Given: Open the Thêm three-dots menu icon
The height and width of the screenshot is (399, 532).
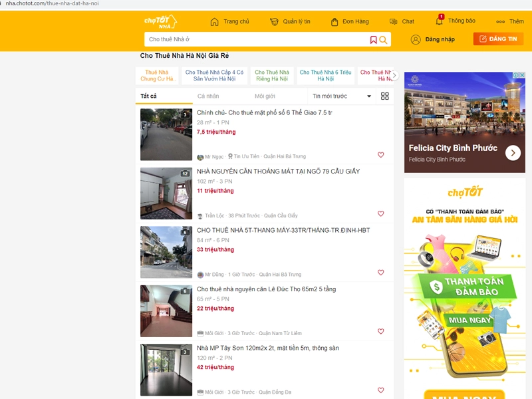Looking at the screenshot, I should tap(500, 22).
